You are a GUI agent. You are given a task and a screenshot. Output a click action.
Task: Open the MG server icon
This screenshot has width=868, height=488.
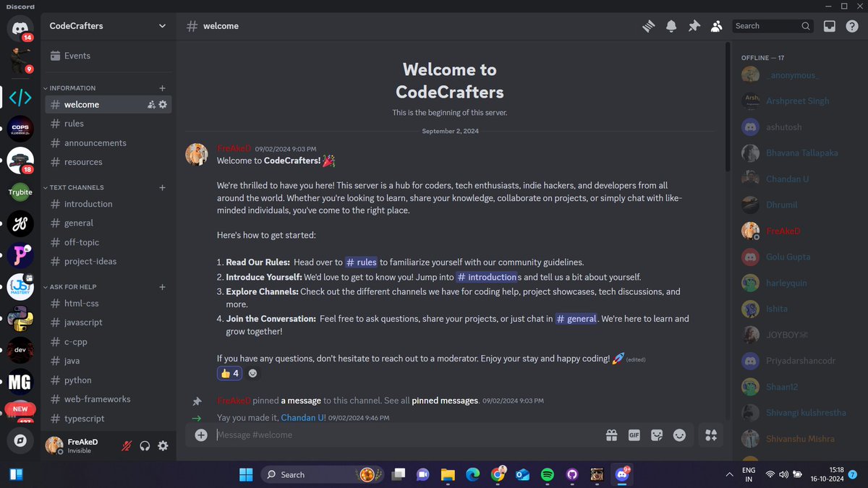[x=20, y=382]
